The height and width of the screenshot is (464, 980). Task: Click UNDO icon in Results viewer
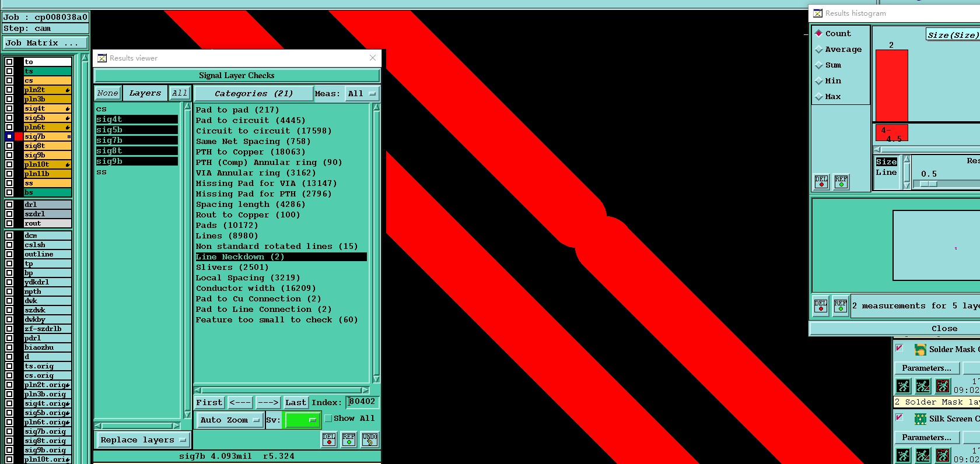[x=370, y=440]
